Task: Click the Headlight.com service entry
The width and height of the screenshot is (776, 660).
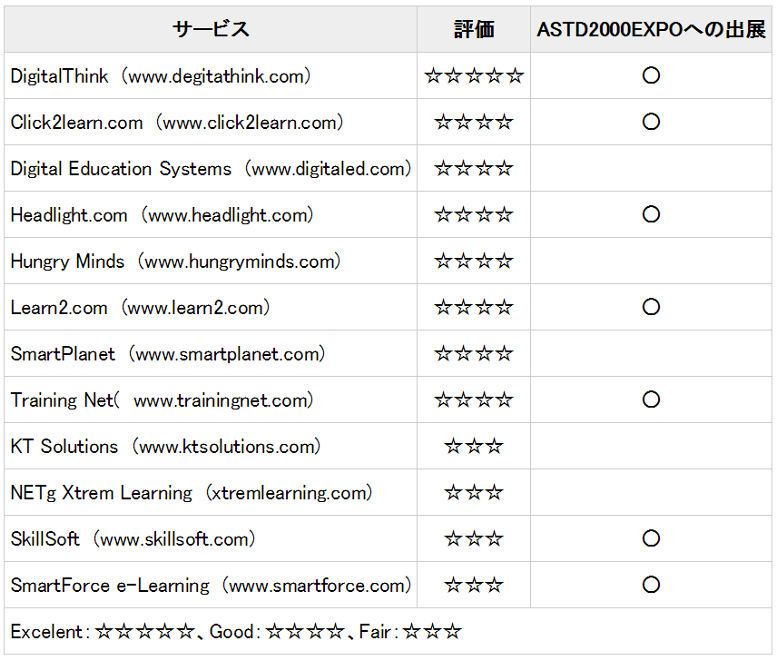Action: 162,215
